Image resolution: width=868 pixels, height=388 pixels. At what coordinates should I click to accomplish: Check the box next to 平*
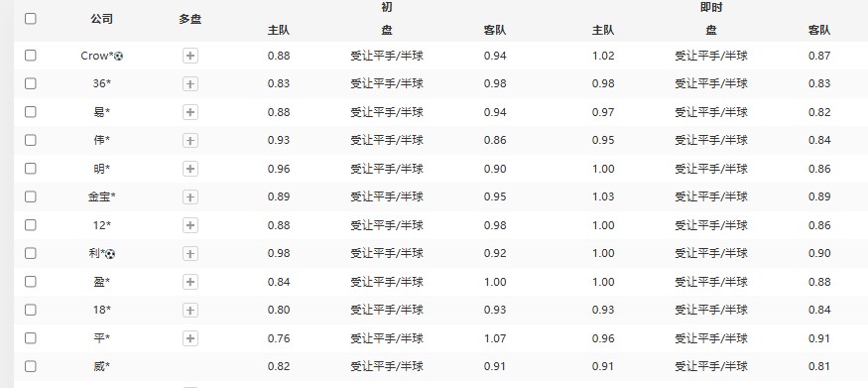pyautogui.click(x=31, y=337)
